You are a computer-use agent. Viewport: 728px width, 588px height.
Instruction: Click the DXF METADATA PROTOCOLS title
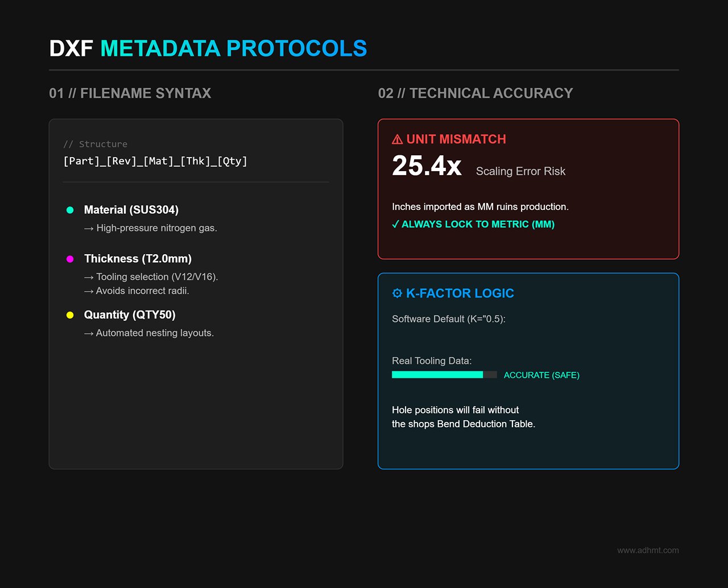[x=208, y=48]
